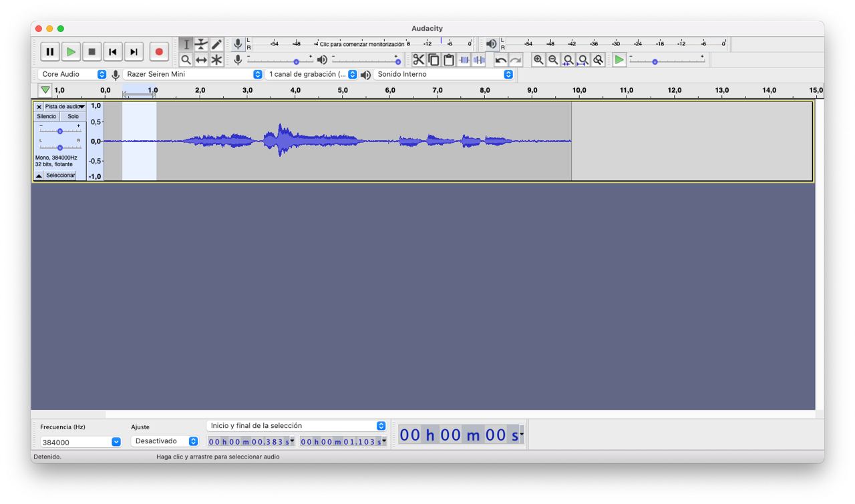The image size is (855, 504).
Task: Click the "Frecuencia (Hz)" label
Action: (63, 427)
